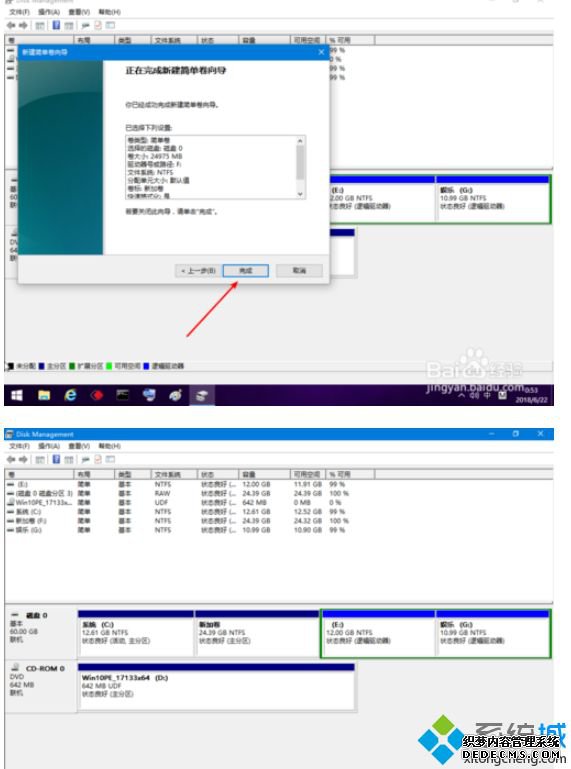Click the red-check document icon in toolbar behind wizard

coord(98,25)
